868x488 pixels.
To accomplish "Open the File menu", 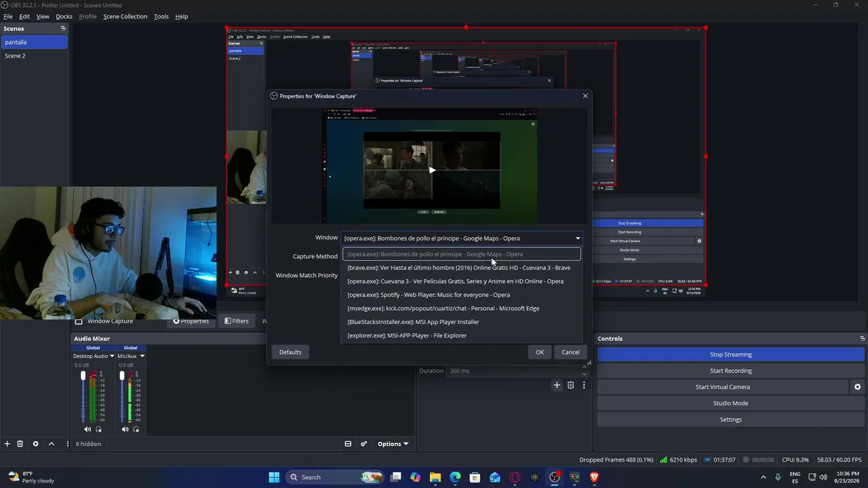I will (x=8, y=16).
